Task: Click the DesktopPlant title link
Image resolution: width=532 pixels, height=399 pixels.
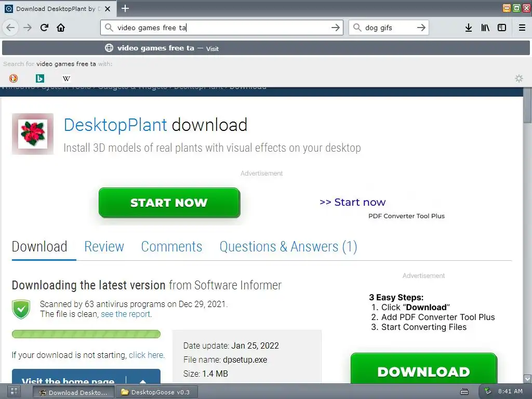Action: (x=115, y=125)
